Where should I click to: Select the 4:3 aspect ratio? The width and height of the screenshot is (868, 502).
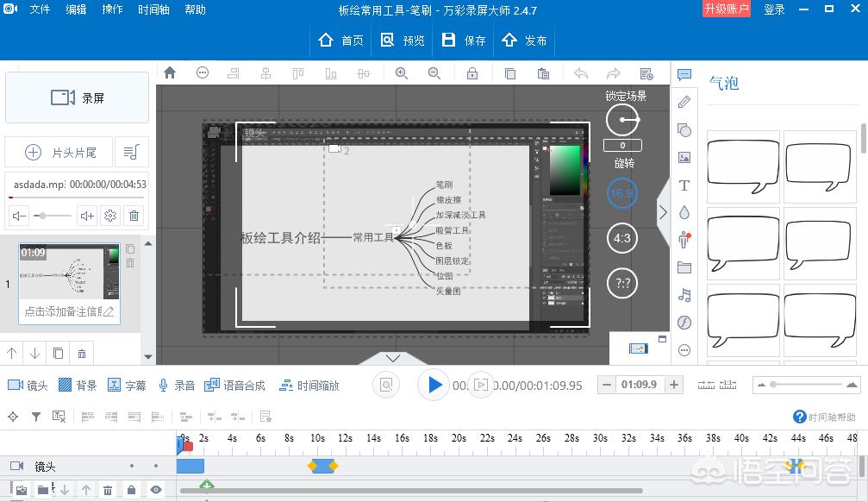tap(622, 238)
